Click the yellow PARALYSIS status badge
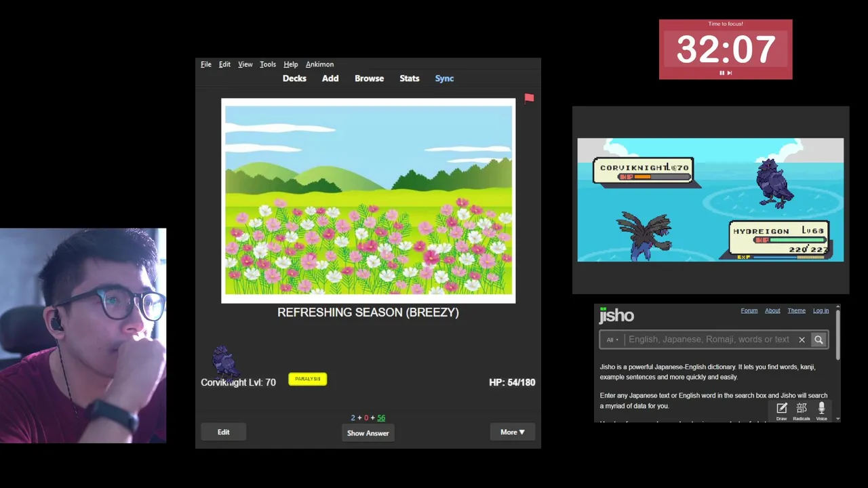Viewport: 868px width, 488px height. [x=308, y=379]
